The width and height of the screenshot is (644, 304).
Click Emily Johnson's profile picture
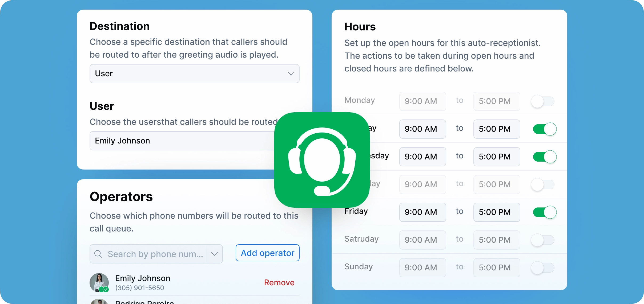[x=99, y=282]
